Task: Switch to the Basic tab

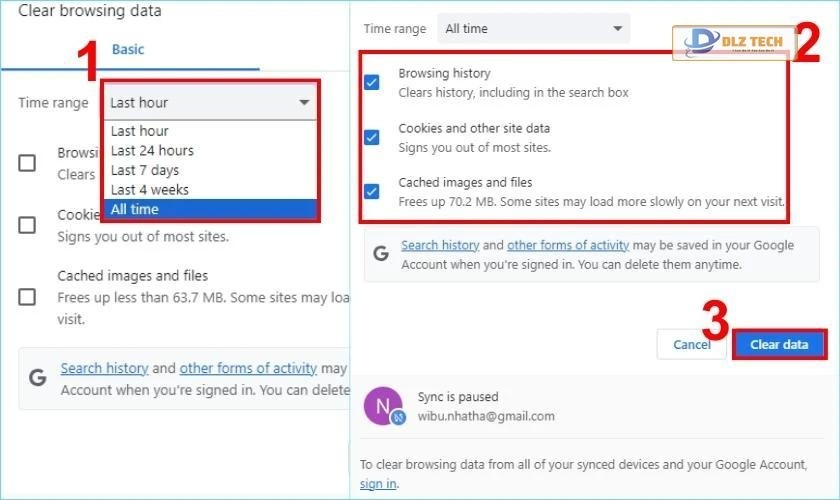Action: click(x=128, y=49)
